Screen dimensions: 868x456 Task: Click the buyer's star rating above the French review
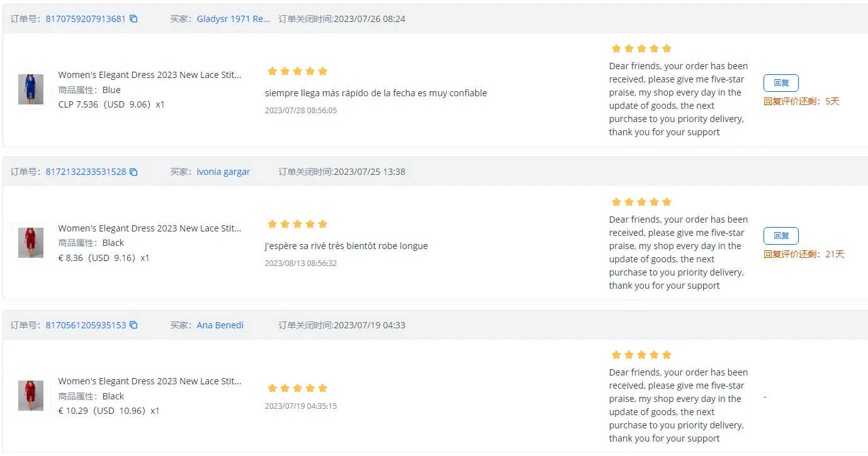297,224
